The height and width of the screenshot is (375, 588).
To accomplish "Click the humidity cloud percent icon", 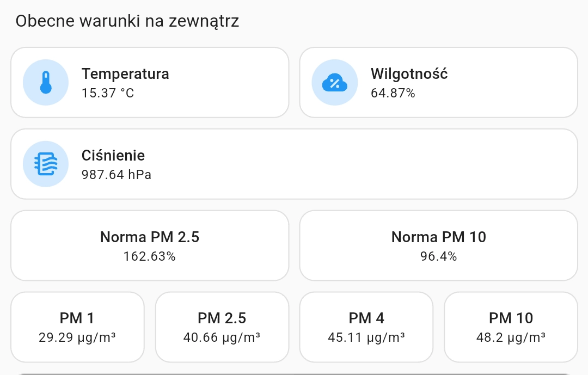I will point(334,83).
